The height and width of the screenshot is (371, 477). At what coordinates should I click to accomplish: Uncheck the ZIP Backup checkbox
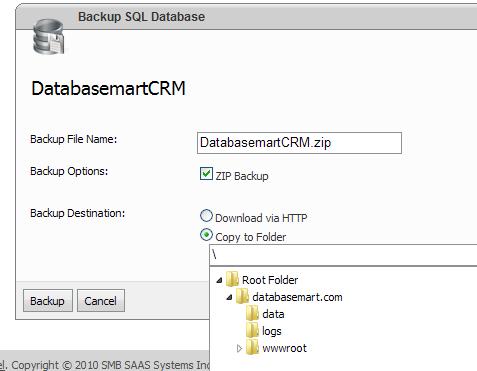[x=206, y=174]
